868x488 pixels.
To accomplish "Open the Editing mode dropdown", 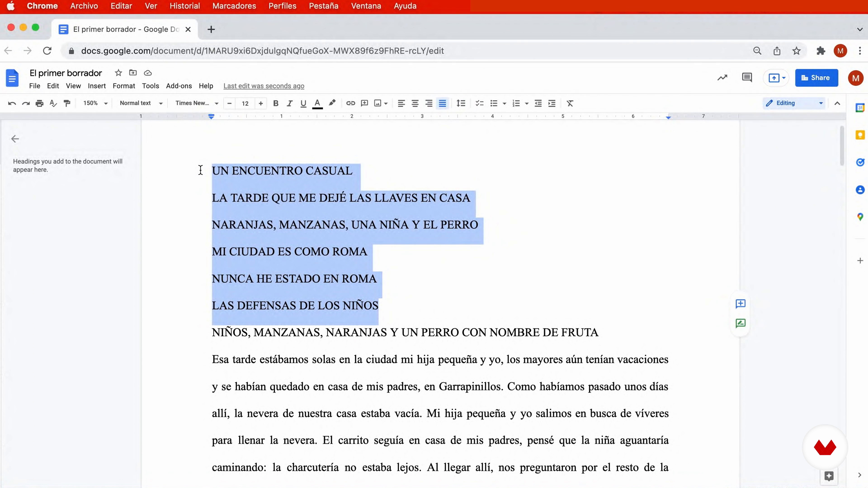I will pos(794,103).
